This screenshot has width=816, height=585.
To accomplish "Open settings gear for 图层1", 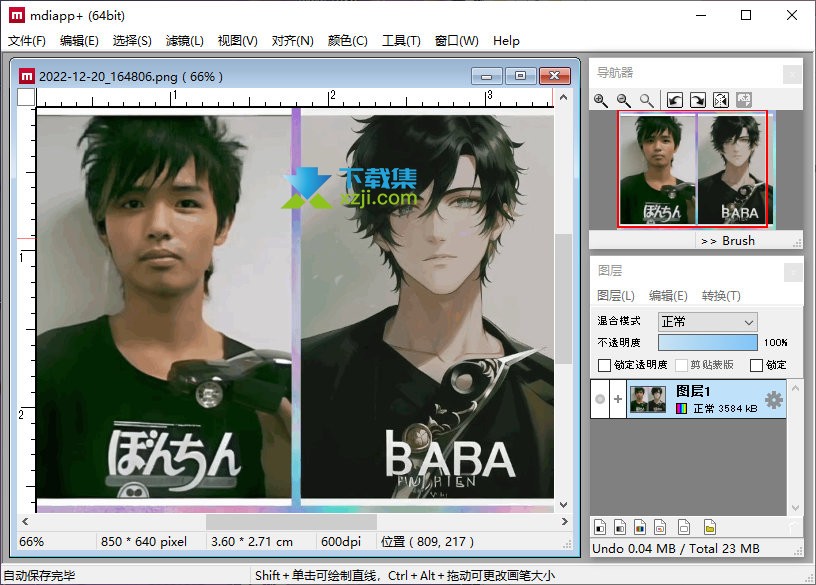I will (x=774, y=400).
